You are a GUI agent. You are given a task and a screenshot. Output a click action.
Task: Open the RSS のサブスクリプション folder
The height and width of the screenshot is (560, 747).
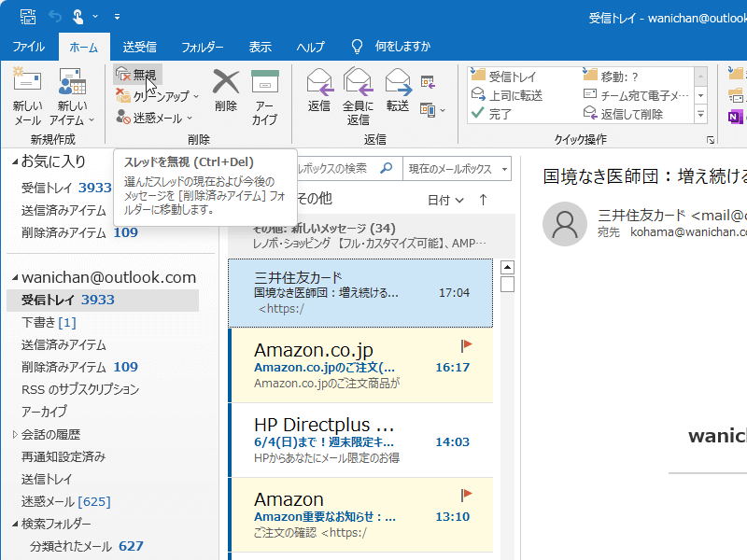click(80, 389)
